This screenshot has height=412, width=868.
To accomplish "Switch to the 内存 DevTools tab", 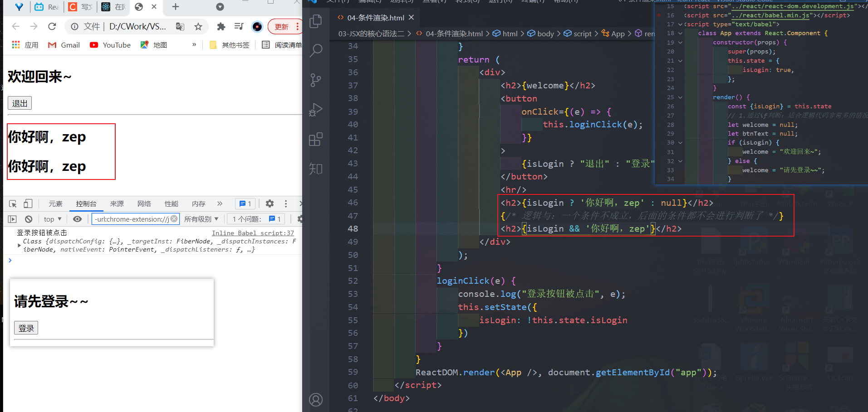I will 199,204.
